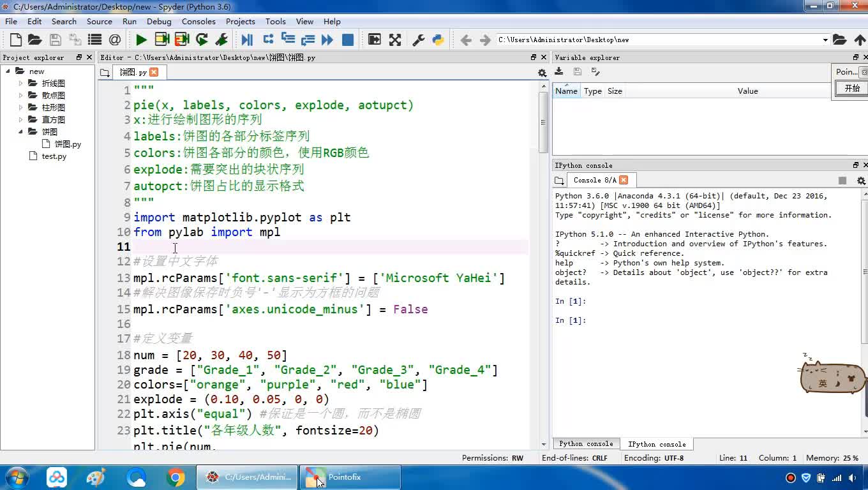Expand the 折线图 folder in Project explorer
This screenshot has width=868, height=490.
coord(20,83)
